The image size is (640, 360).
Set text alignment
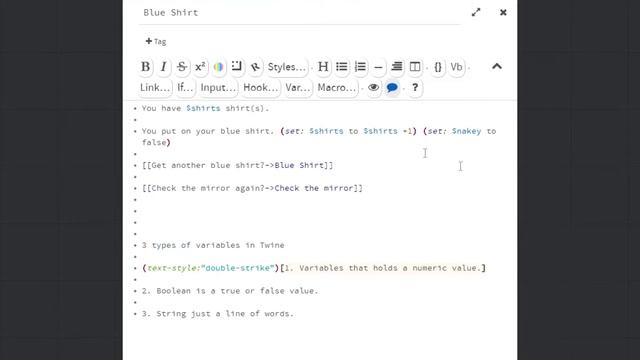(x=396, y=67)
